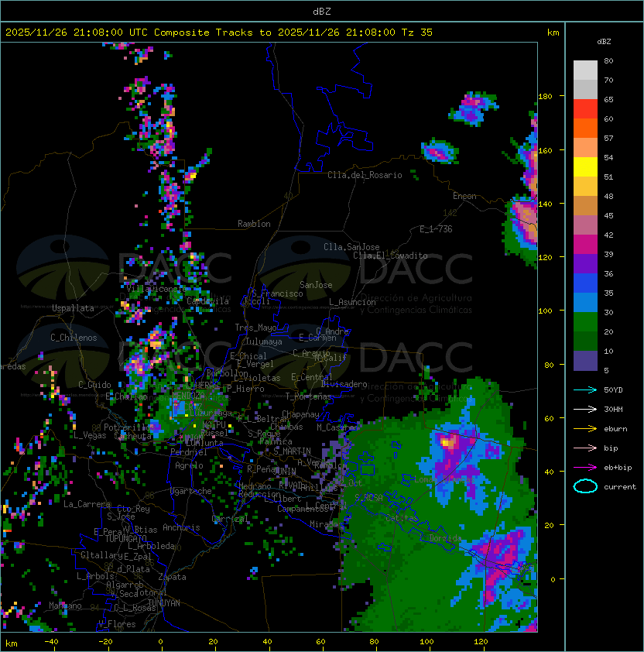
Task: Click the 'Ramblon' map label
Action: click(x=254, y=224)
